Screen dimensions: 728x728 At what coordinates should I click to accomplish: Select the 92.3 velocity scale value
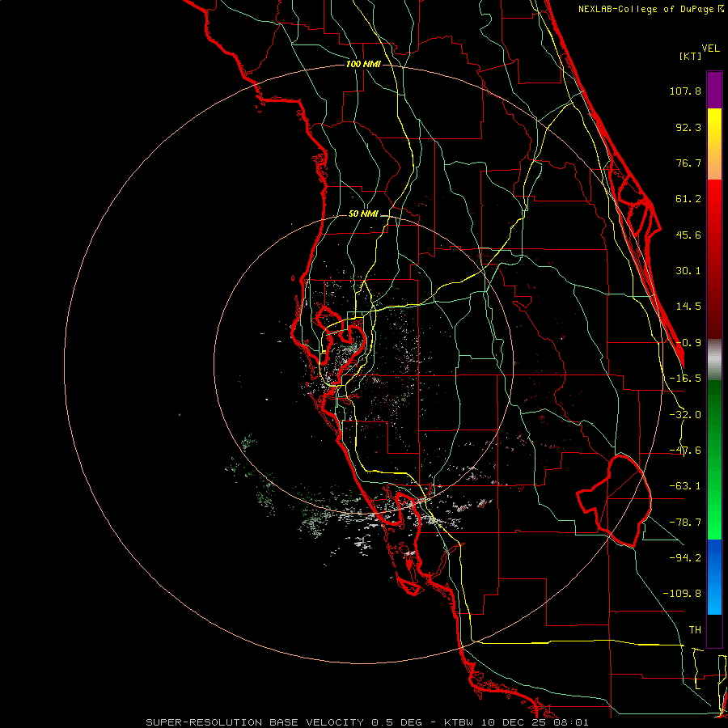(x=688, y=127)
